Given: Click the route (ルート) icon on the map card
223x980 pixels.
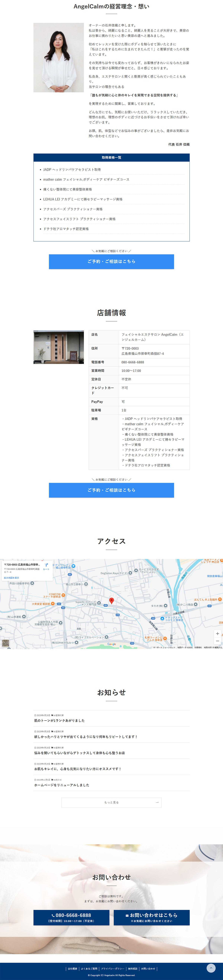Looking at the screenshot, I should (46, 565).
